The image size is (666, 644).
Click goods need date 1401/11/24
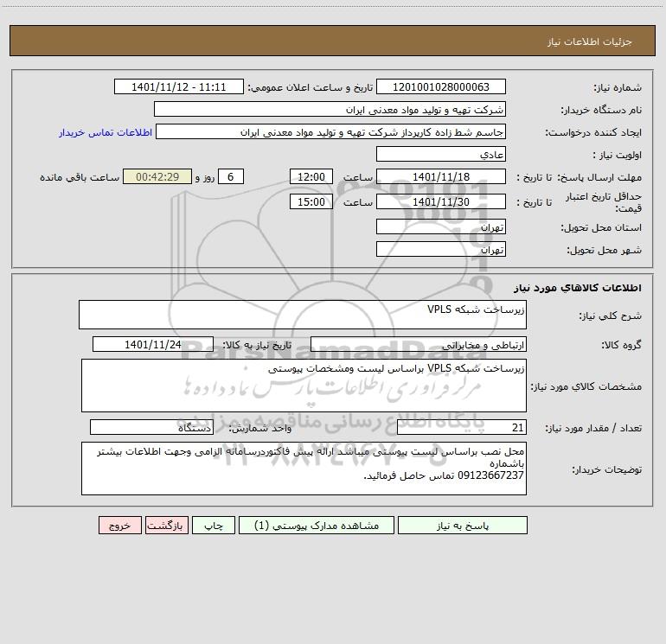pyautogui.click(x=153, y=344)
